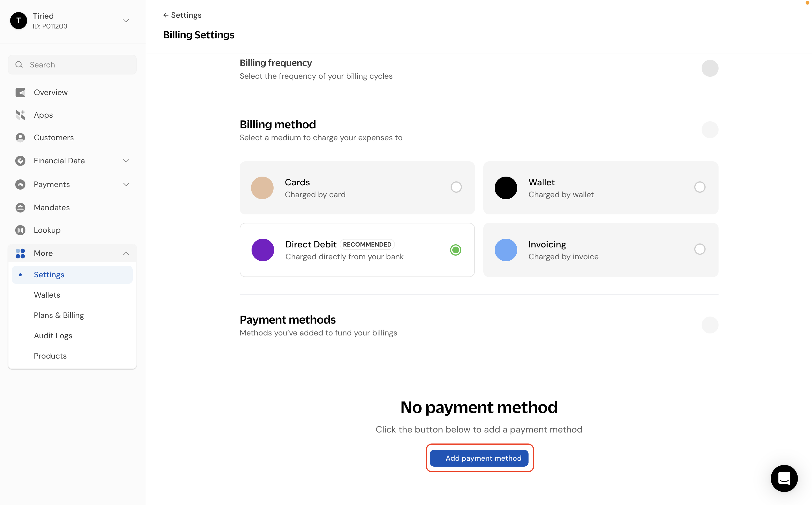Go to Plans & Billing menu item

pos(59,315)
